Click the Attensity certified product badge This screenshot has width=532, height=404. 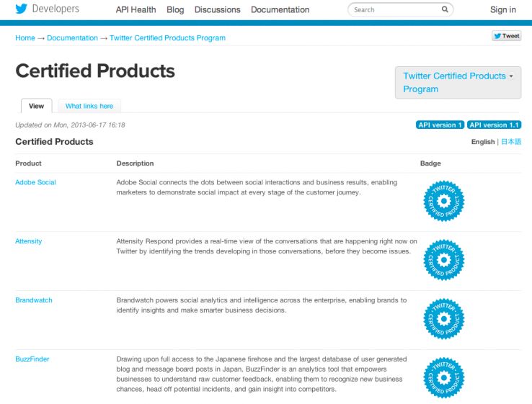(442, 259)
